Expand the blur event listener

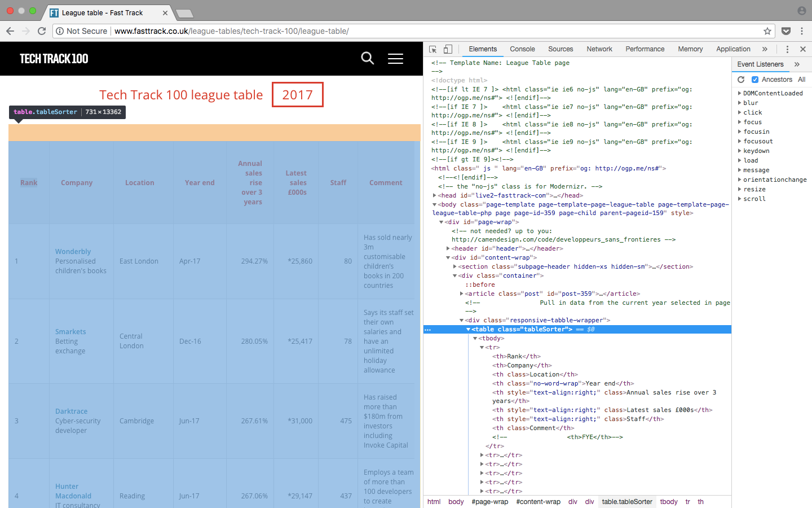[739, 103]
